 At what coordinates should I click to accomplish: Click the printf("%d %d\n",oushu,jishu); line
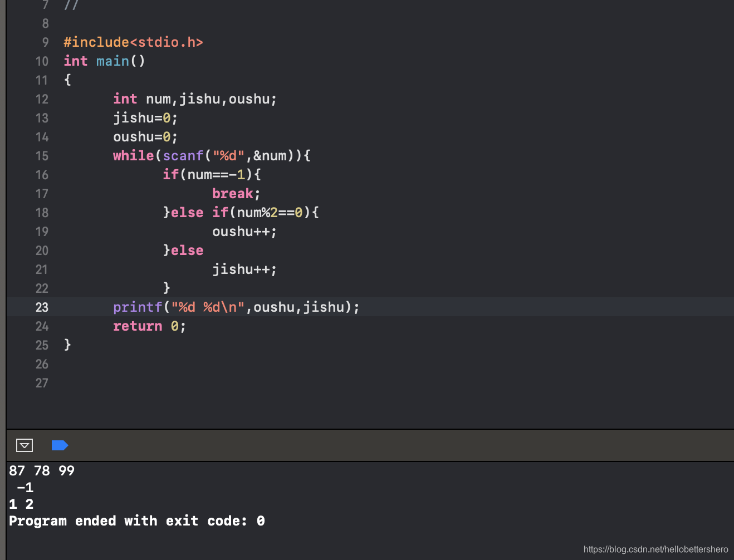point(237,307)
